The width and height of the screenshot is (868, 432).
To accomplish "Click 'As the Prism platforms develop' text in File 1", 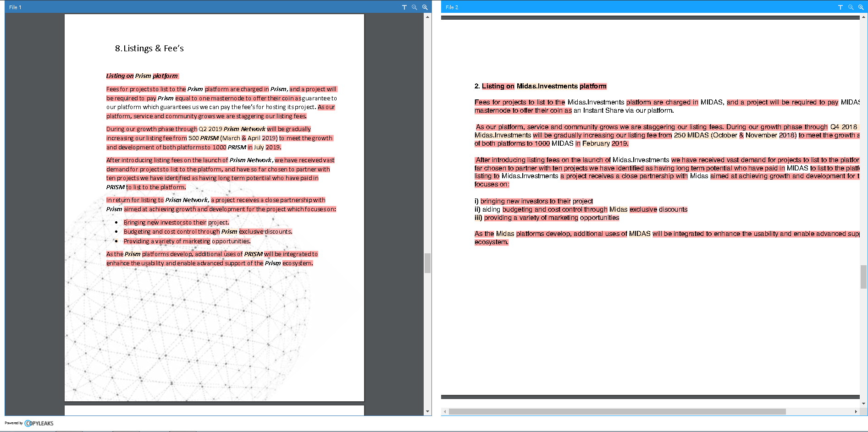I will coord(149,254).
